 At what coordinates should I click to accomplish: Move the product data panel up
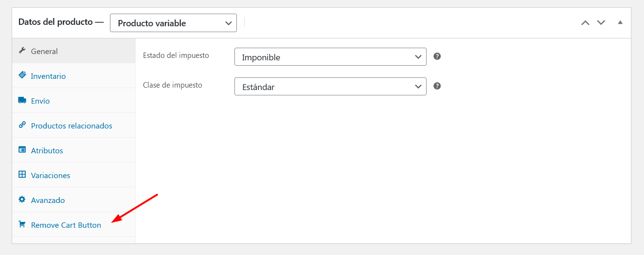(x=585, y=22)
